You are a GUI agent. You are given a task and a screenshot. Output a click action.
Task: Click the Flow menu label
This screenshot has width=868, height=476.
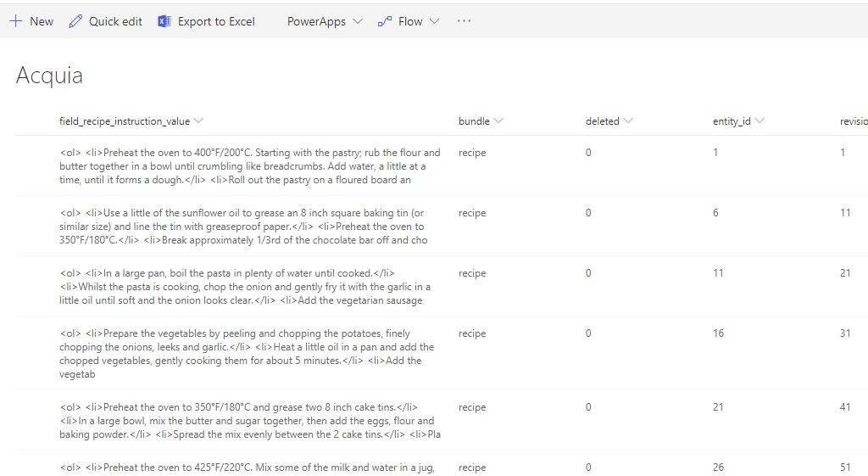pyautogui.click(x=410, y=21)
